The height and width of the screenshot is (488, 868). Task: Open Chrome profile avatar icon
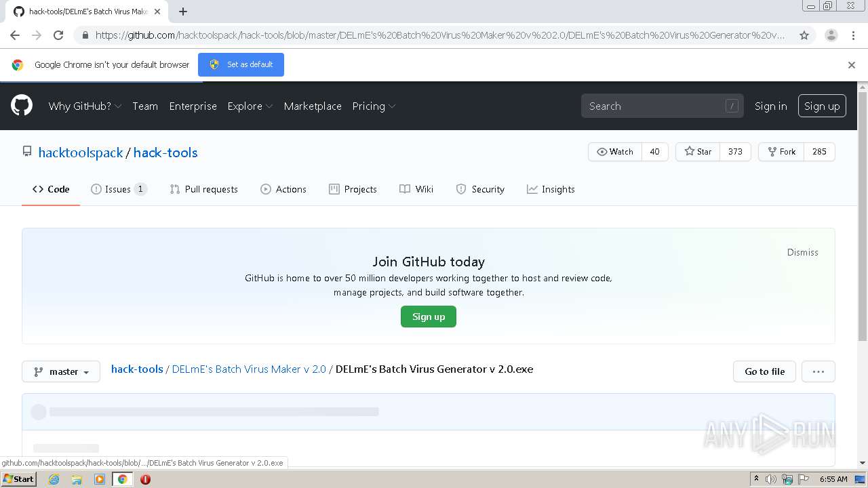[831, 35]
